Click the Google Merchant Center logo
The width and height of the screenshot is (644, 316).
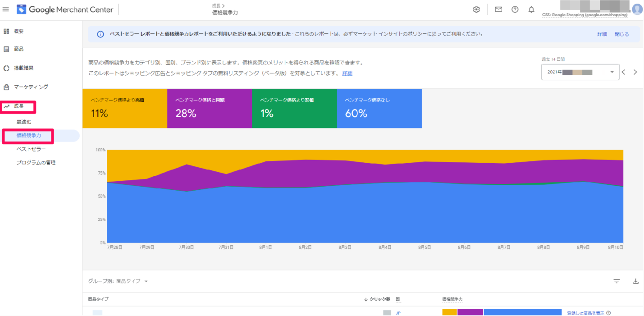click(x=65, y=9)
